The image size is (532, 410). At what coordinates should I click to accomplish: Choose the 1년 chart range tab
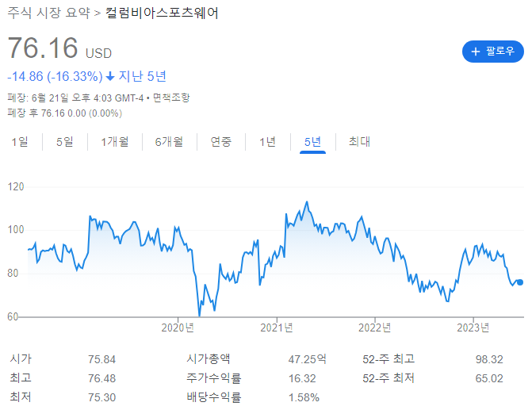(268, 141)
